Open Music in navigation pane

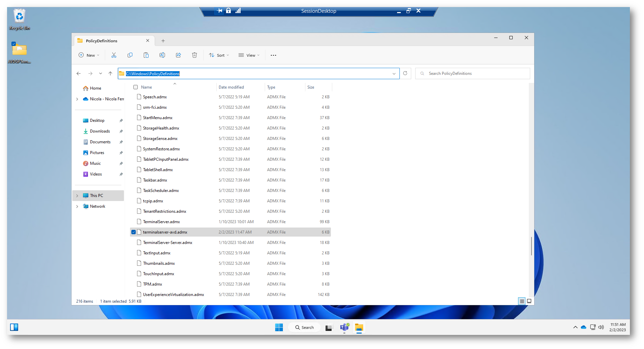click(x=95, y=163)
